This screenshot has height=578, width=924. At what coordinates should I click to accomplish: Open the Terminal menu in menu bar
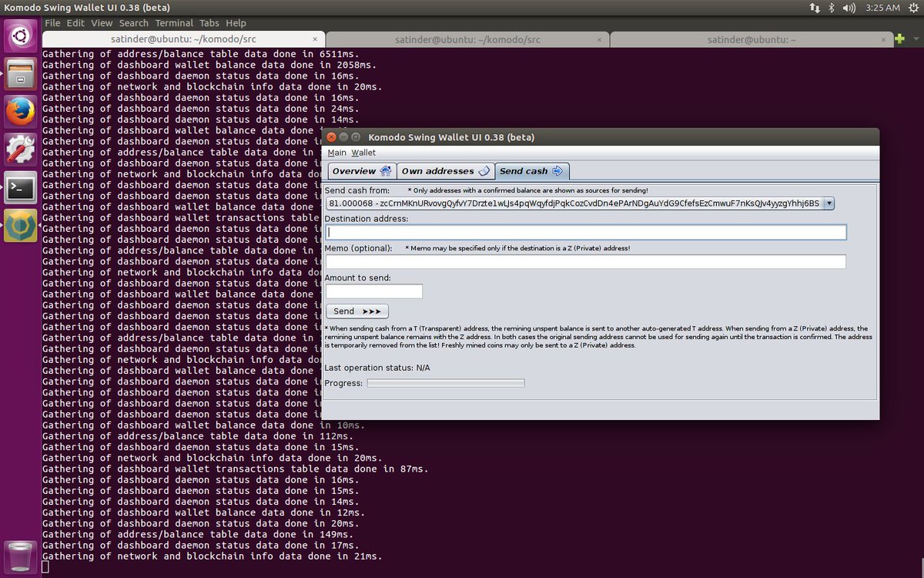(x=174, y=23)
